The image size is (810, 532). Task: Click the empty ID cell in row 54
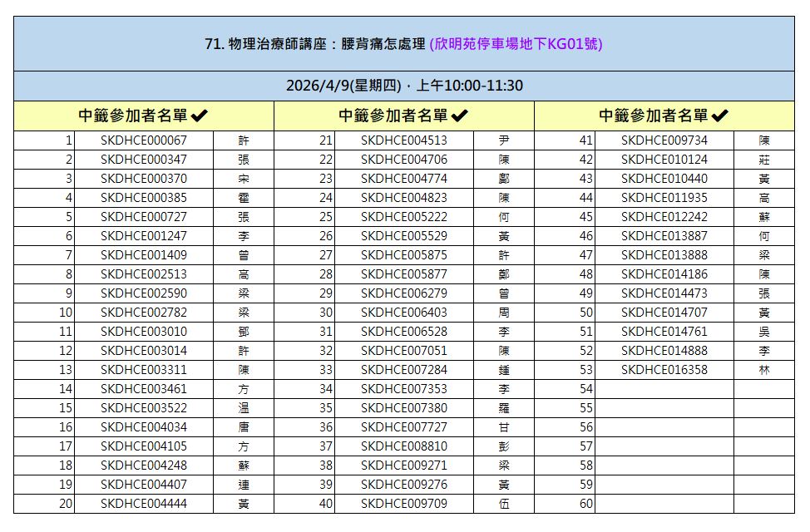pos(664,388)
